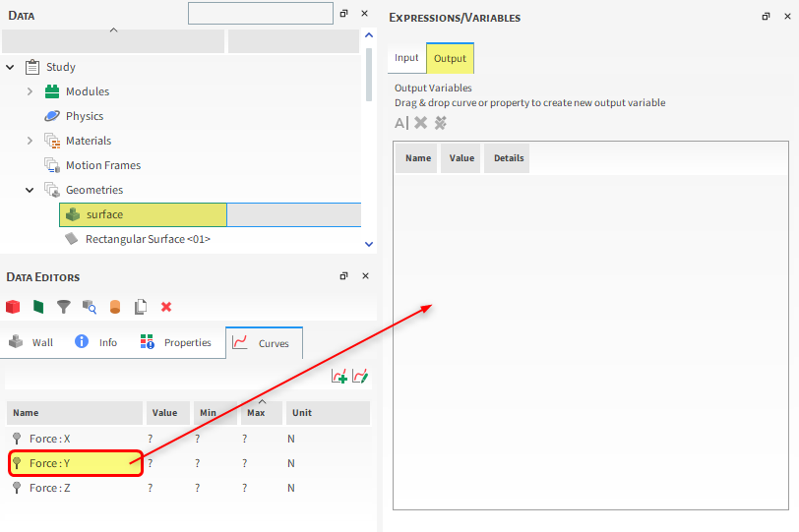Select the surface geometry item
This screenshot has height=532, width=799.
pyautogui.click(x=144, y=214)
